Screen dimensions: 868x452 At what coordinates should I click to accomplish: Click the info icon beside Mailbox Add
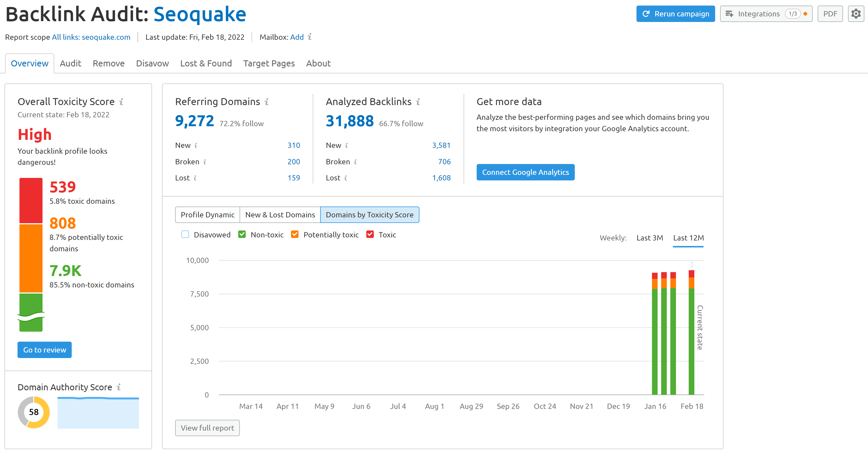[x=310, y=36]
